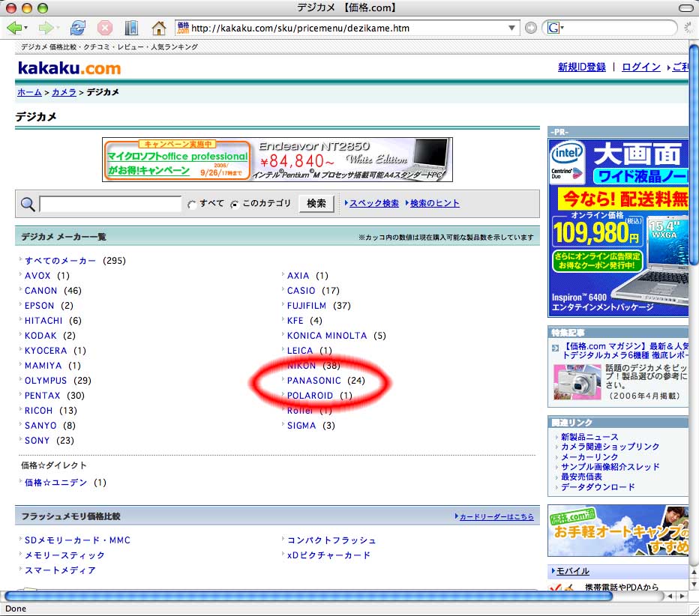Image resolution: width=699 pixels, height=616 pixels.
Task: Open the スペック検索 link
Action: 374,203
